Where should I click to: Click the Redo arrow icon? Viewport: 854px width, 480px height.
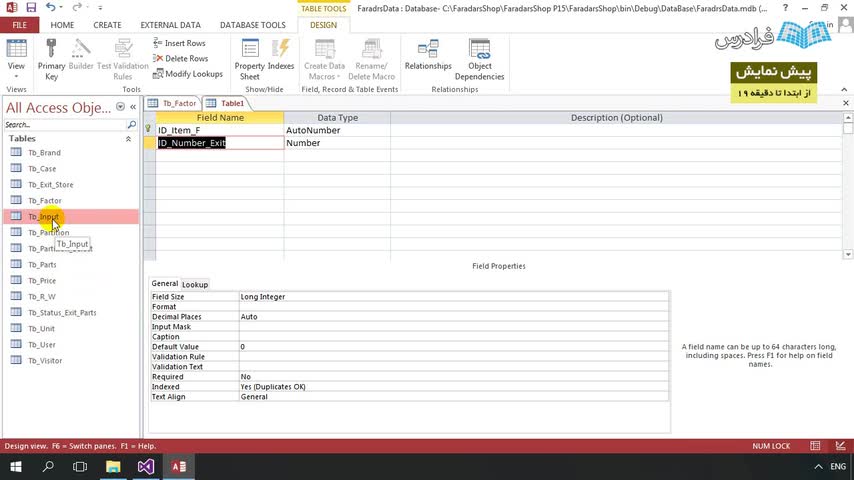(x=77, y=7)
